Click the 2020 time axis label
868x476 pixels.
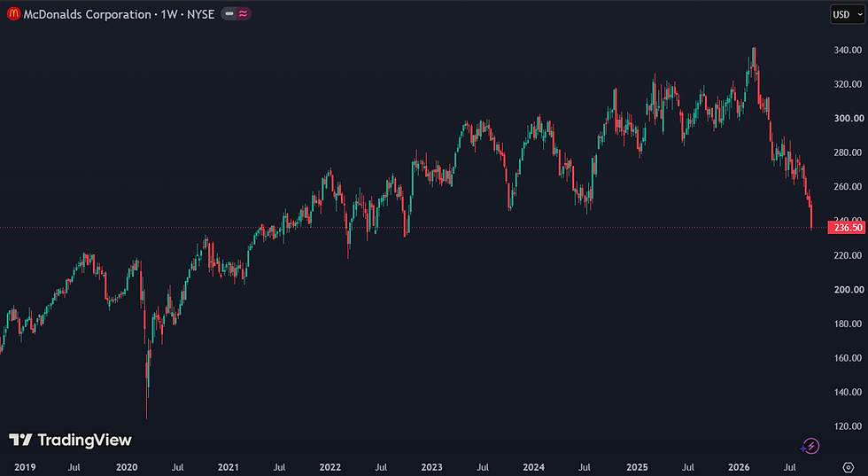point(127,468)
